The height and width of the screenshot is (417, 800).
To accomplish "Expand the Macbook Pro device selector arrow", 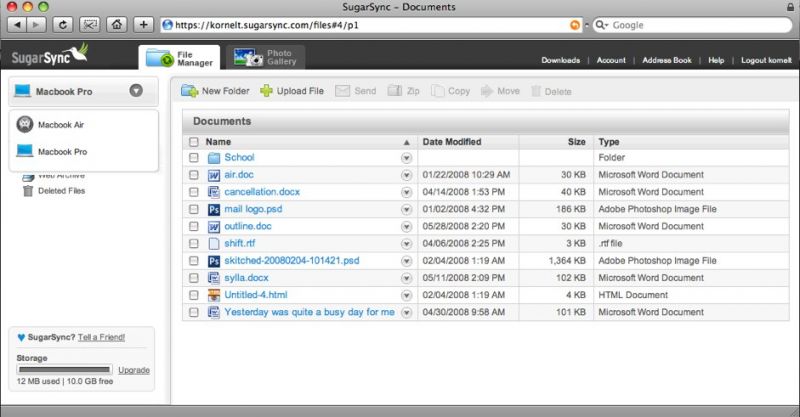I will (x=136, y=91).
